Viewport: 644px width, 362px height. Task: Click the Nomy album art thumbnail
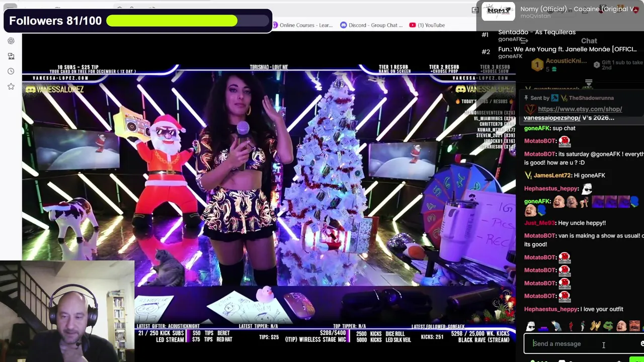coord(498,12)
